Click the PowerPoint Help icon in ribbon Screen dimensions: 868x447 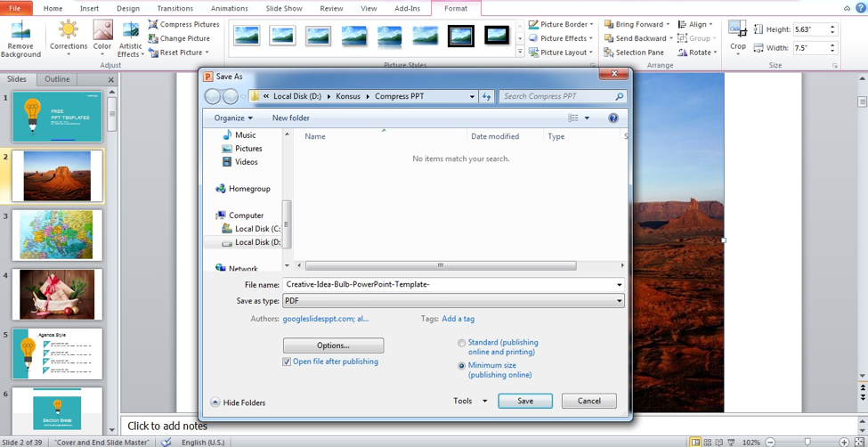point(860,8)
